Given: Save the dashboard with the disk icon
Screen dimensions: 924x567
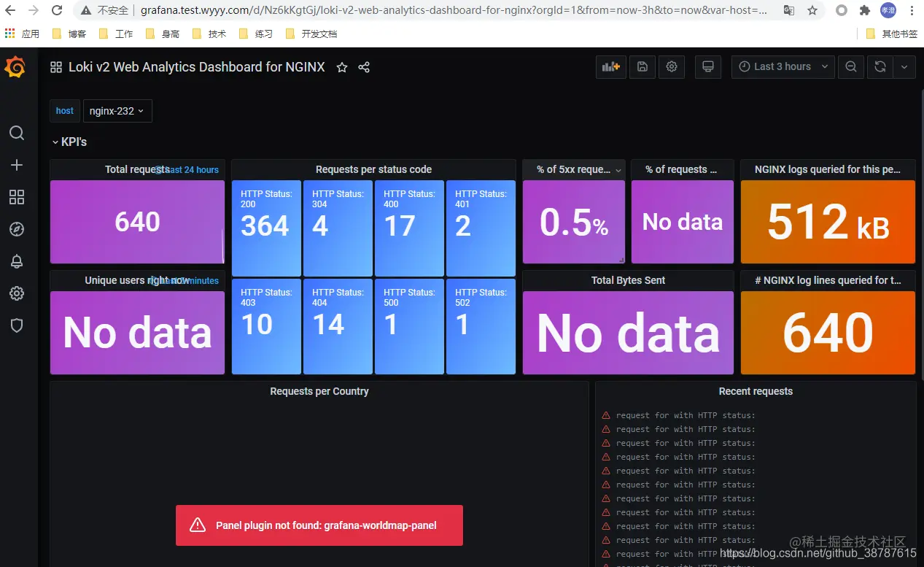Looking at the screenshot, I should pos(642,67).
